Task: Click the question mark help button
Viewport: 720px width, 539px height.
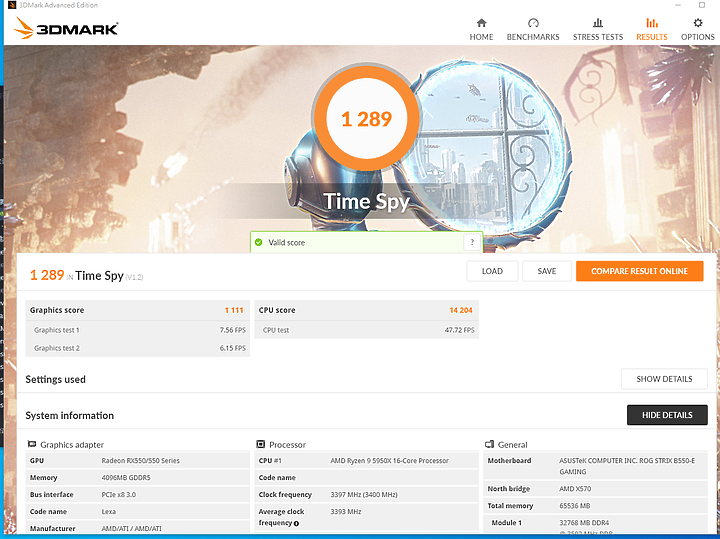Action: [x=472, y=242]
